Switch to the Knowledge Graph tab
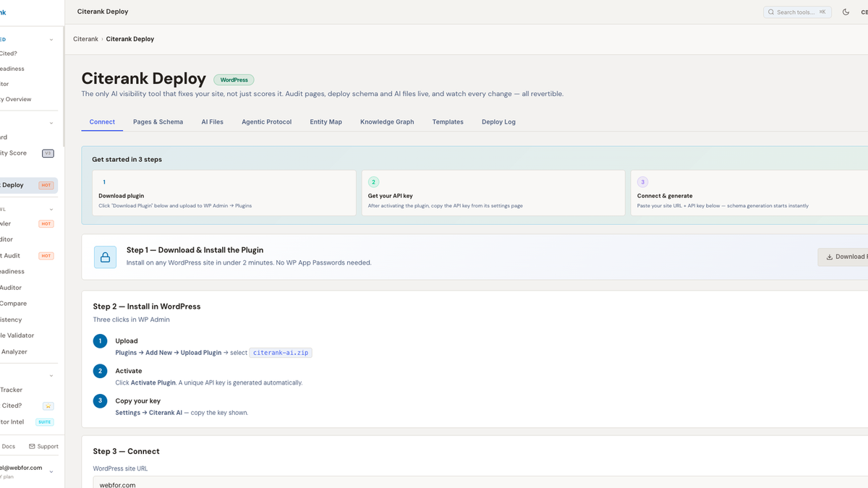Viewport: 868px width, 488px height. (x=387, y=121)
